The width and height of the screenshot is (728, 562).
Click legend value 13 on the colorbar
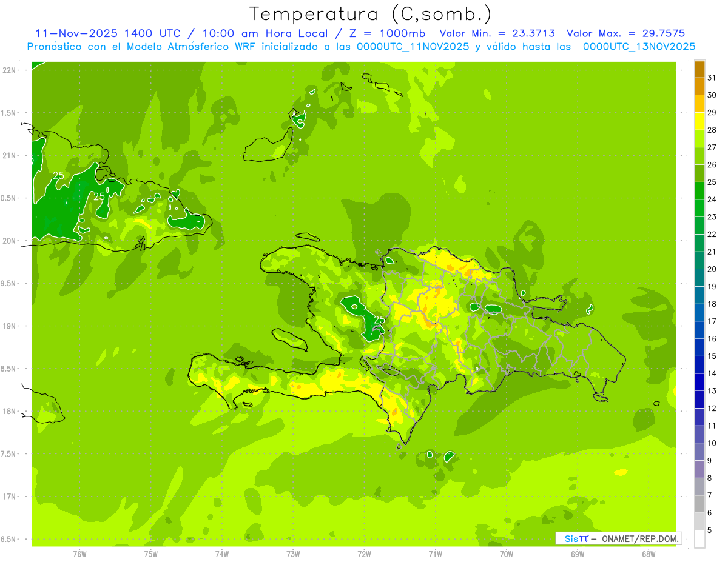[712, 391]
